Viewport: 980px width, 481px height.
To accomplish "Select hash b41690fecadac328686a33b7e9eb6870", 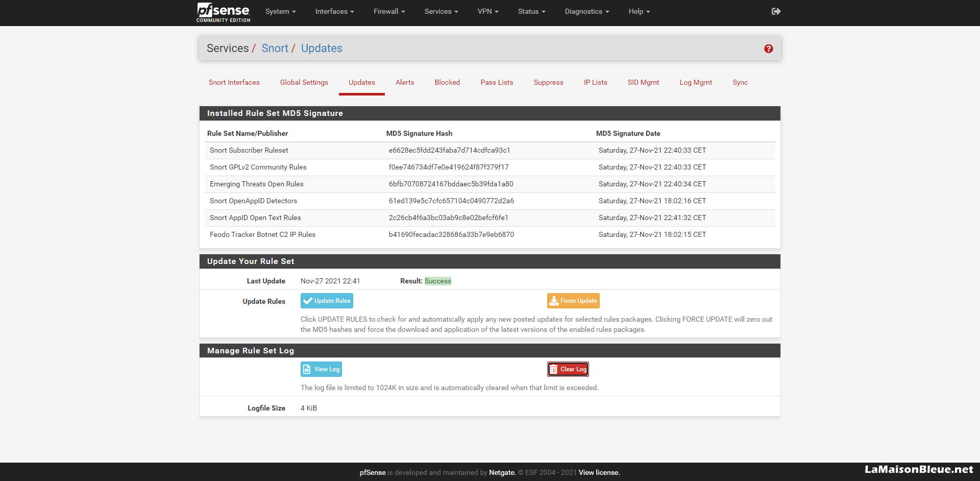I will click(451, 234).
